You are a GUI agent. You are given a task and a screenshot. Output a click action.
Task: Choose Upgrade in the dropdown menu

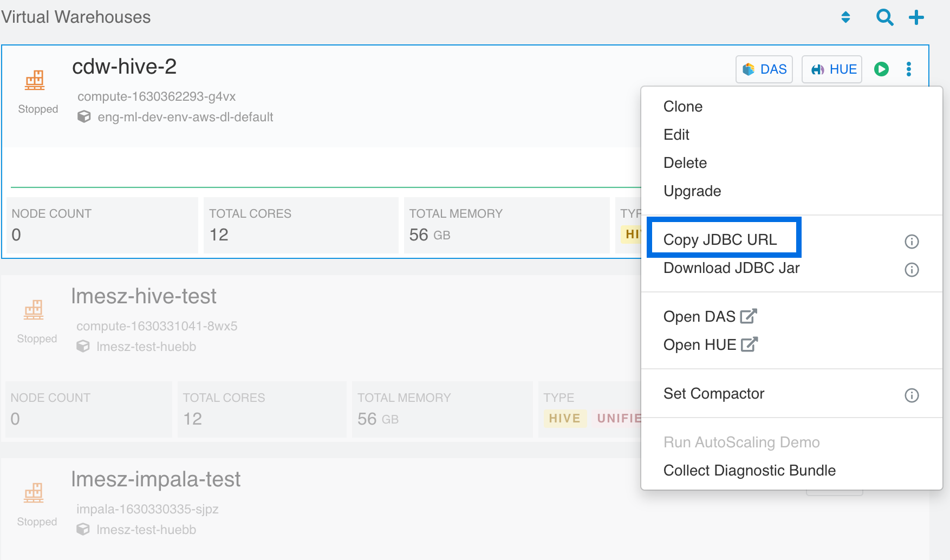pos(692,191)
